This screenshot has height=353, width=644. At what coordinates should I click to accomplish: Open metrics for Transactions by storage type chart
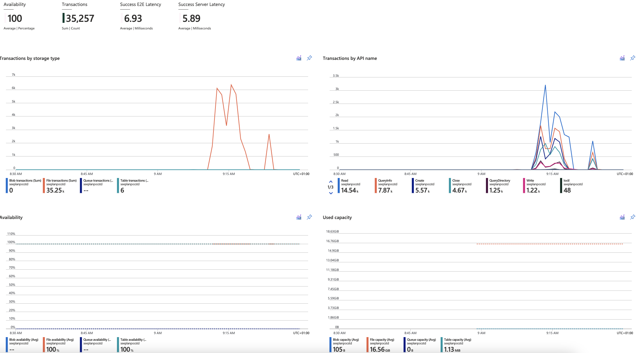pos(299,58)
